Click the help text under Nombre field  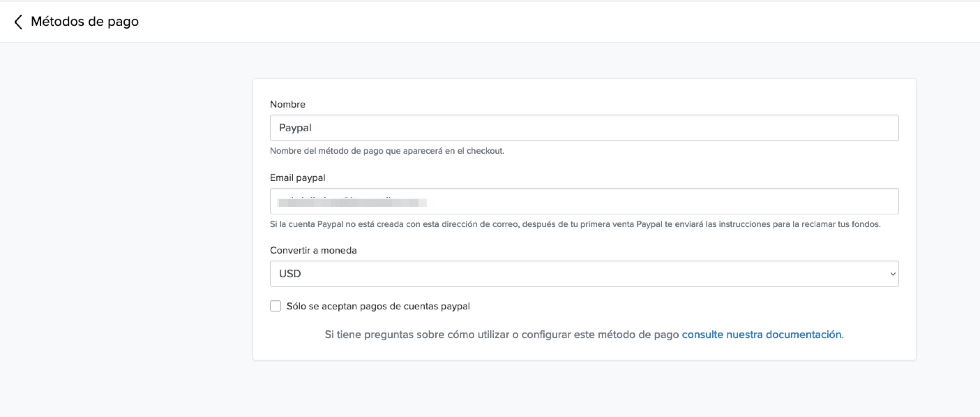pos(387,151)
